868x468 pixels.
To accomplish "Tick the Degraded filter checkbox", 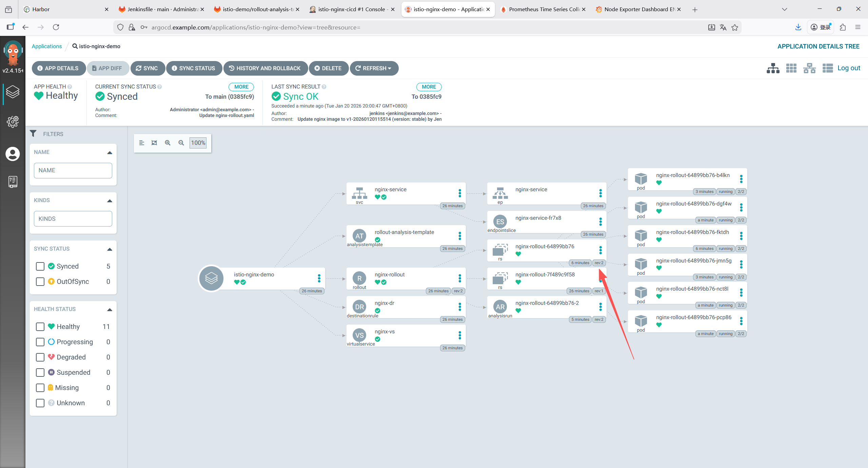I will pos(40,357).
